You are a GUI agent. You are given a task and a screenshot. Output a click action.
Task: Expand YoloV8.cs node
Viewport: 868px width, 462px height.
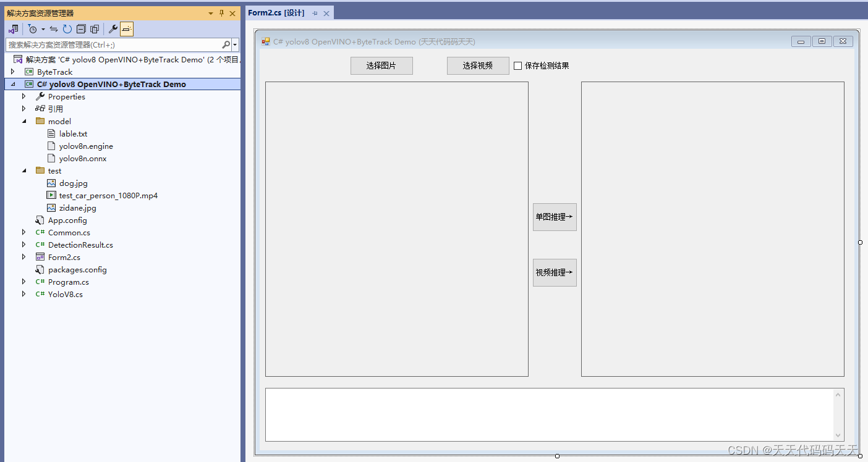point(24,294)
